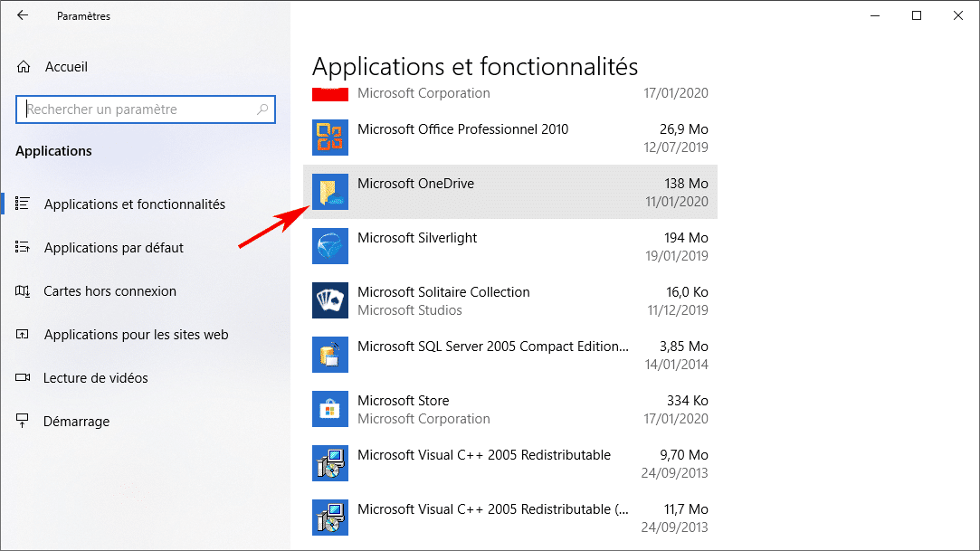Viewport: 980px width, 551px height.
Task: Focus the Rechercher un paramètre field
Action: click(145, 109)
